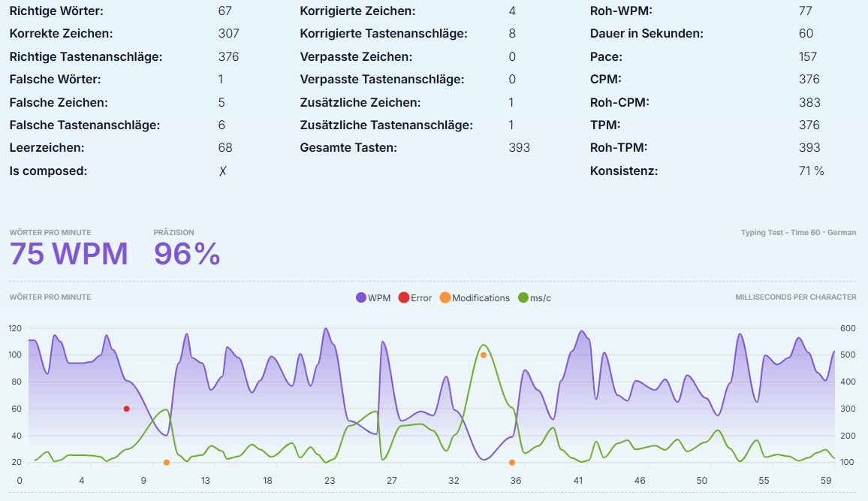Click the 'MILLISECONDS PER CHARACTER' axis title
868x501 pixels.
pyautogui.click(x=795, y=297)
